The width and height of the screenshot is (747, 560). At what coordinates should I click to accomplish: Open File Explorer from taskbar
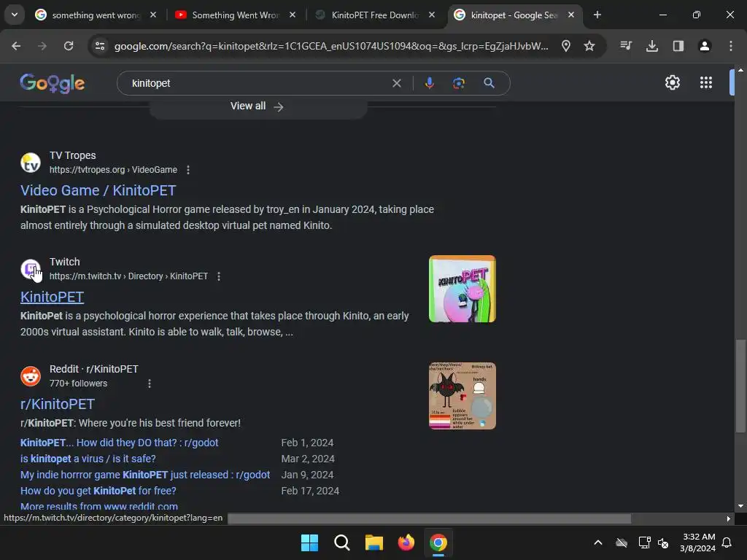[x=374, y=542]
